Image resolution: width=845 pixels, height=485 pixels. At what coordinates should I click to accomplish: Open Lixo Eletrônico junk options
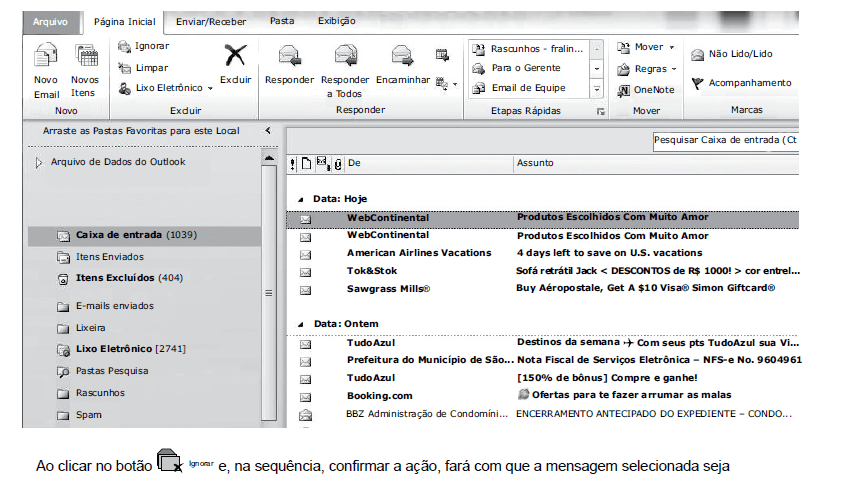tap(167, 88)
